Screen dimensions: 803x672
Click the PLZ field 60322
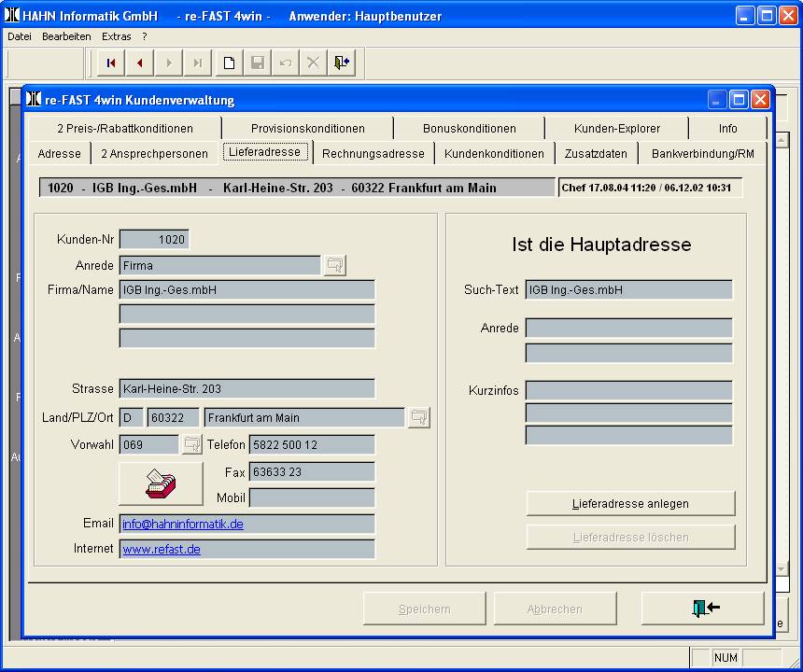173,417
